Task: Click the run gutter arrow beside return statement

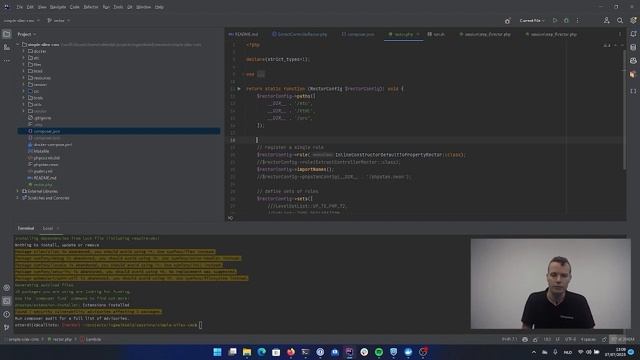Action: (x=239, y=89)
